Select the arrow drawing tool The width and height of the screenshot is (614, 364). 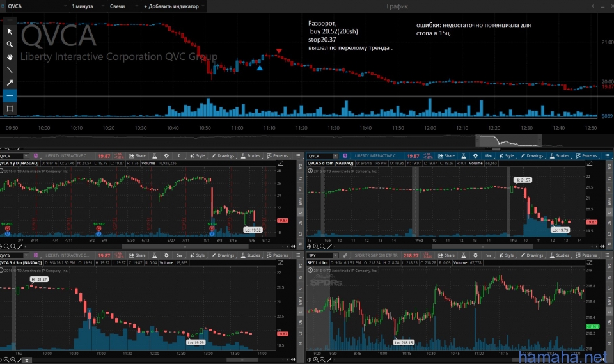(10, 83)
